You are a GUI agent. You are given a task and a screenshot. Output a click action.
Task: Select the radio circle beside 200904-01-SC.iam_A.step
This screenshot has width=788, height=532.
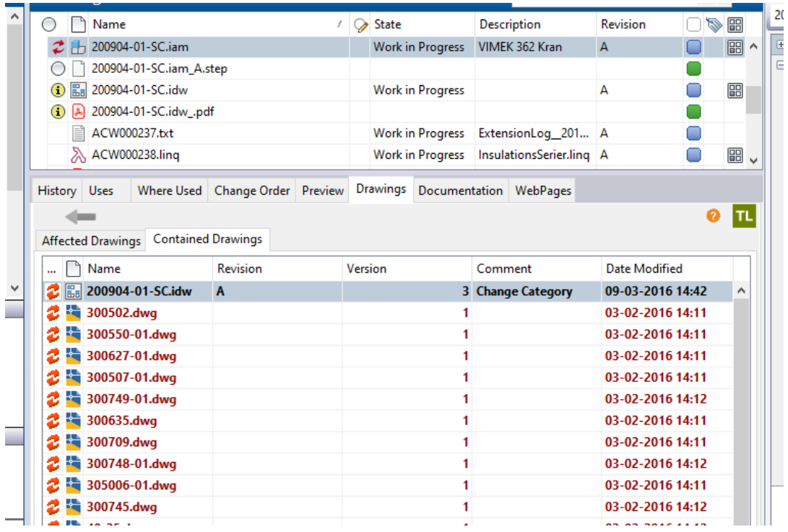[x=58, y=69]
